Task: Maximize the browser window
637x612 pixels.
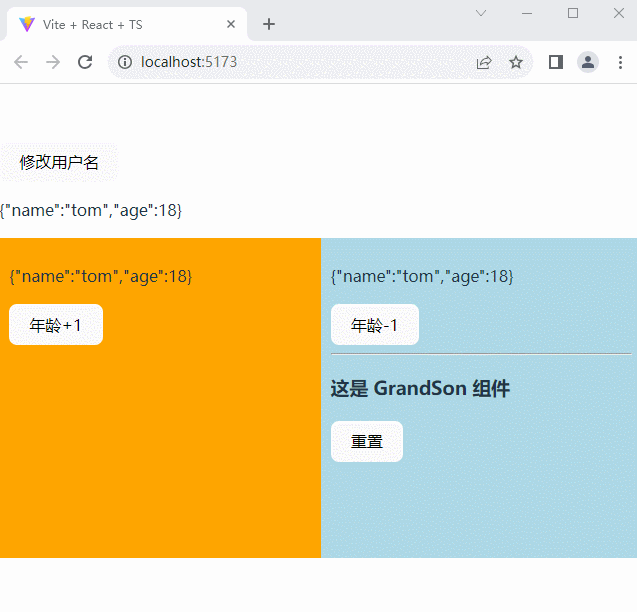Action: [x=573, y=13]
